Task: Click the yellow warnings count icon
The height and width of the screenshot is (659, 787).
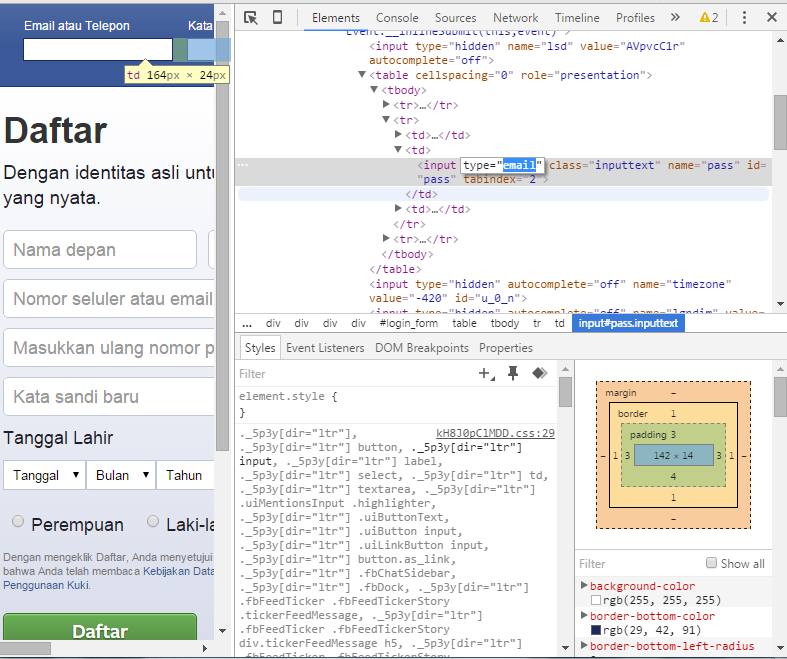Action: click(709, 17)
